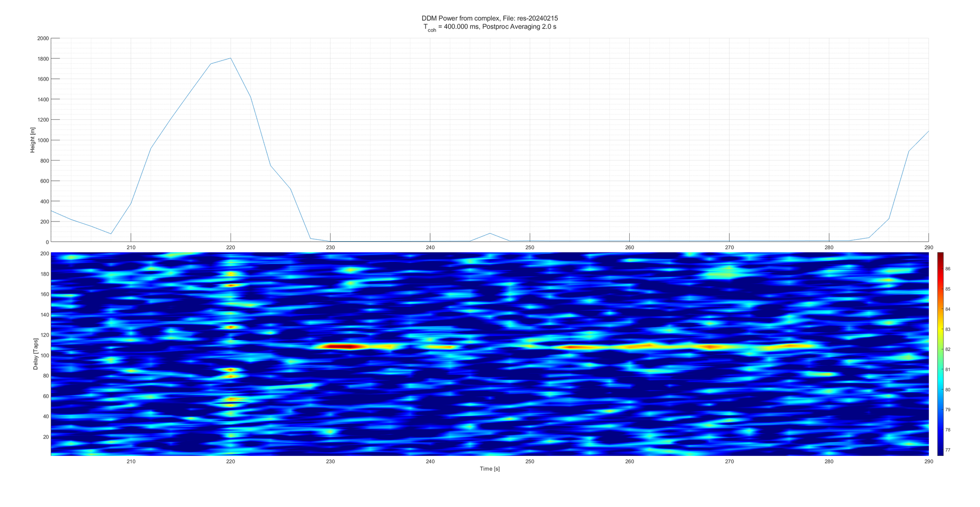Click the 230 time tick below the height plot

click(330, 248)
